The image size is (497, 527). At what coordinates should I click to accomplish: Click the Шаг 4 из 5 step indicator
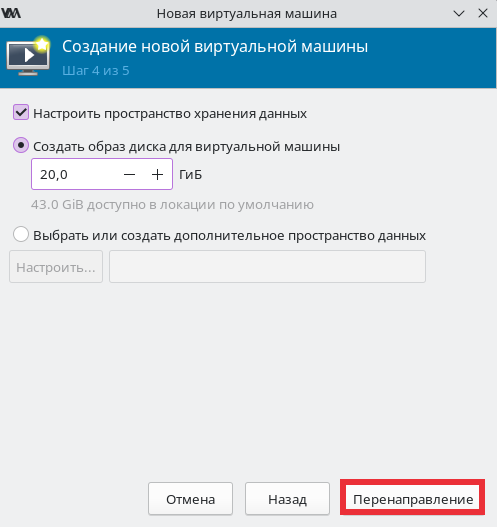[x=96, y=71]
